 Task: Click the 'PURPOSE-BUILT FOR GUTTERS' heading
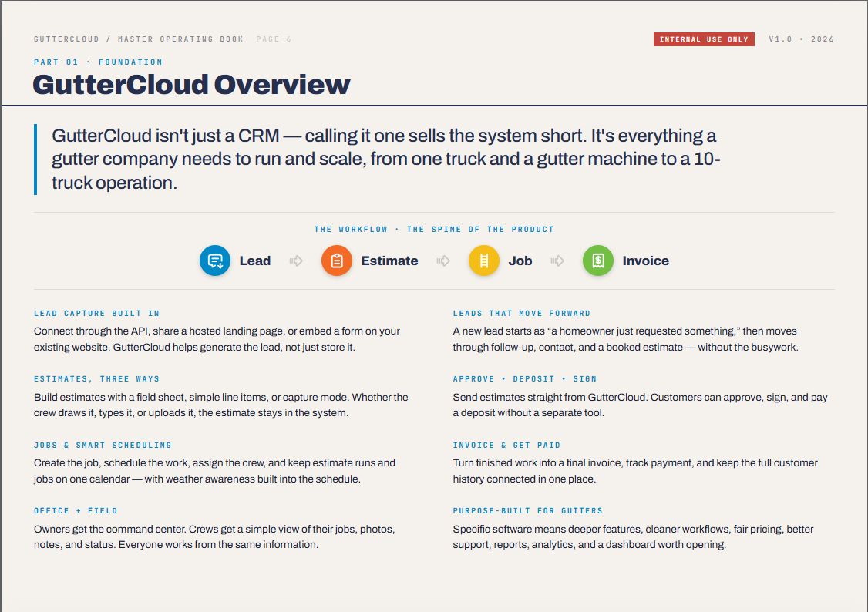(x=527, y=511)
